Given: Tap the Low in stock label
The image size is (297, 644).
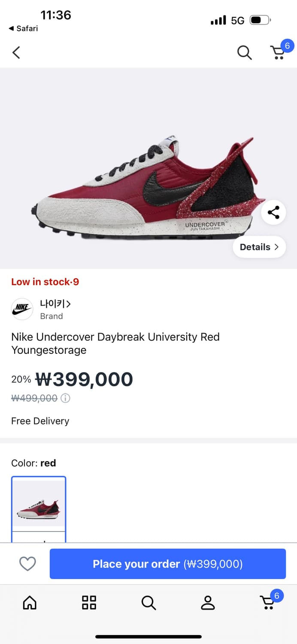Looking at the screenshot, I should (x=45, y=282).
